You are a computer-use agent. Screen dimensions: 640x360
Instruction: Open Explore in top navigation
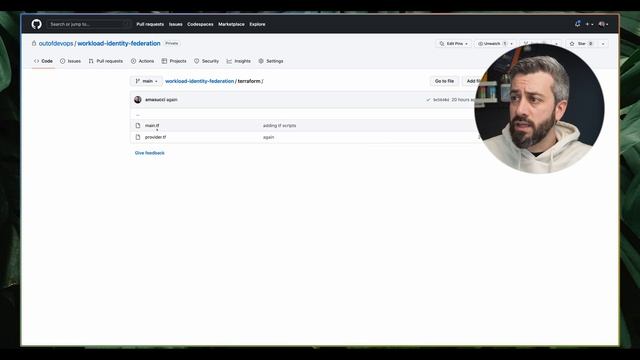pyautogui.click(x=257, y=24)
